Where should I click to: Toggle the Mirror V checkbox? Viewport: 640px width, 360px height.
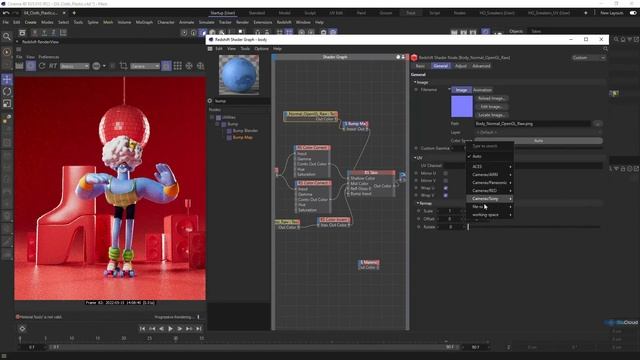[445, 180]
